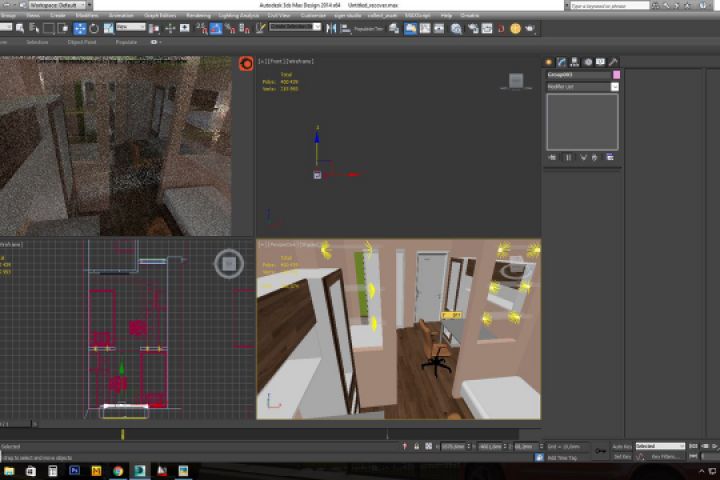The image size is (720, 480).
Task: Open the Workspace: Default dropdown
Action: point(57,5)
